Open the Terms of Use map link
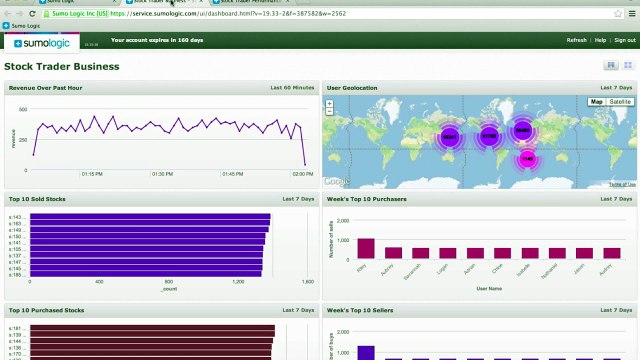 [622, 184]
